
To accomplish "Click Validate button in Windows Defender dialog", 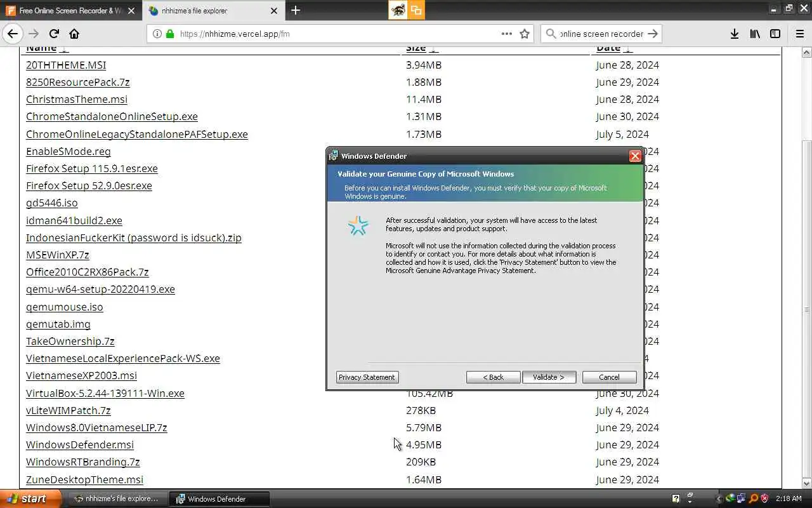I will coord(549,377).
